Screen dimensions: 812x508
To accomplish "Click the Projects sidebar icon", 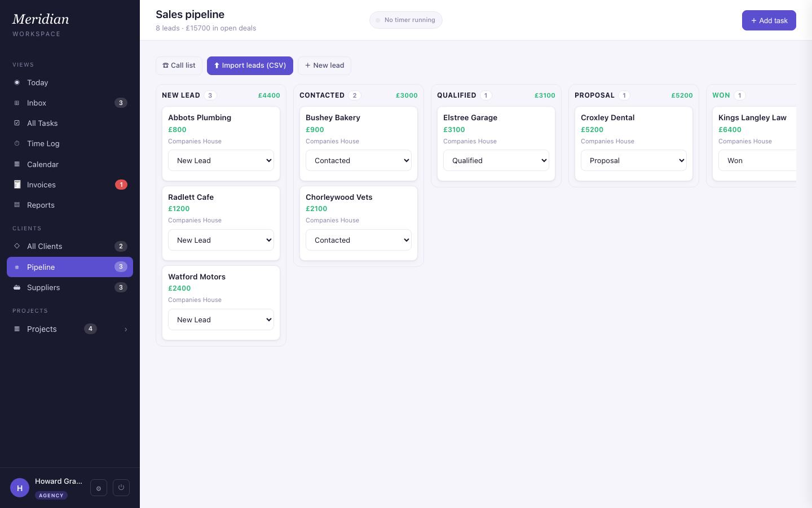I will click(x=17, y=329).
